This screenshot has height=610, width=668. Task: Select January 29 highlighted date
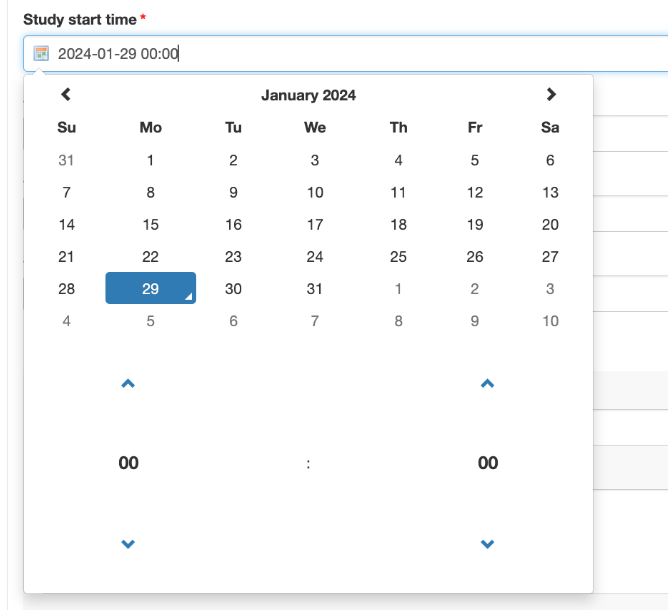150,289
